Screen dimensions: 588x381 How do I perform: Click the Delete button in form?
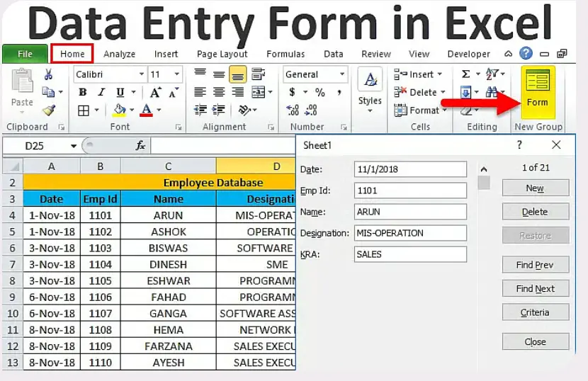tap(536, 212)
